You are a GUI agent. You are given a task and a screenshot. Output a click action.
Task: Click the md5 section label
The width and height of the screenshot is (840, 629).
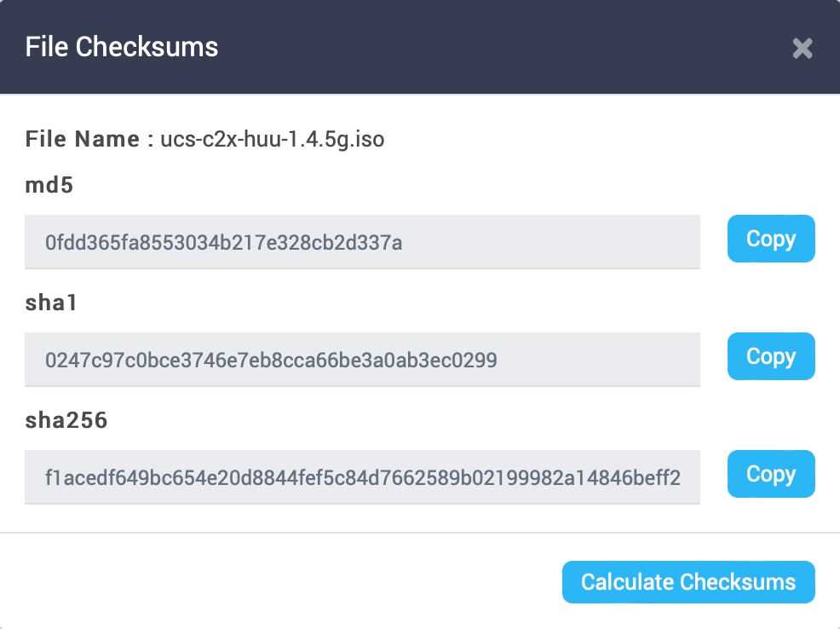(x=49, y=185)
